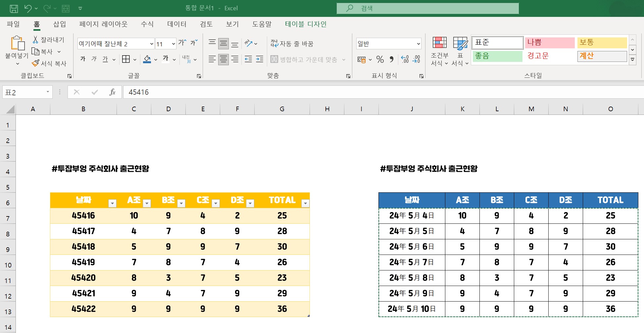Open the font size dropdown

tap(173, 44)
